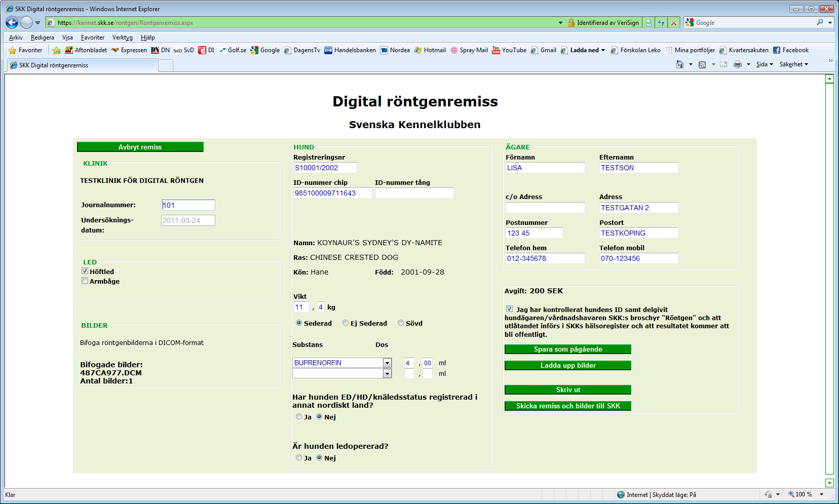
Task: Click the Avbryt remiss button
Action: [140, 147]
